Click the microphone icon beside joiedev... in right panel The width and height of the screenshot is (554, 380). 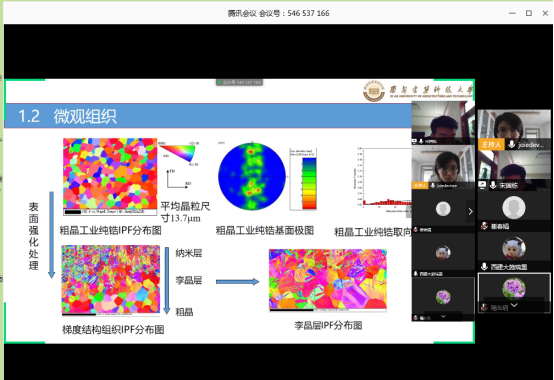point(512,144)
